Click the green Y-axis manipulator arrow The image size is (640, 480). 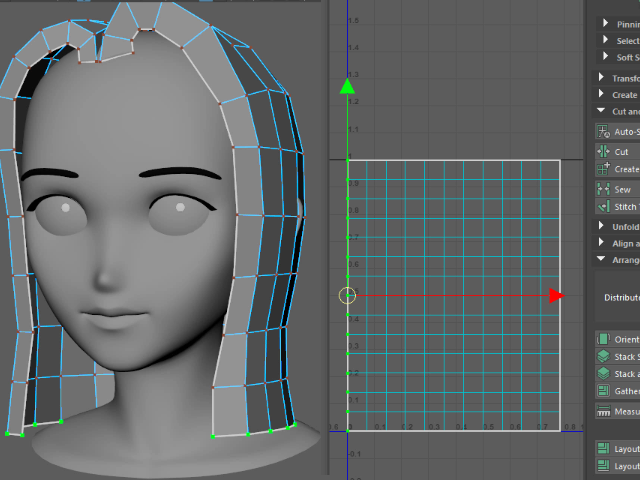pos(347,86)
